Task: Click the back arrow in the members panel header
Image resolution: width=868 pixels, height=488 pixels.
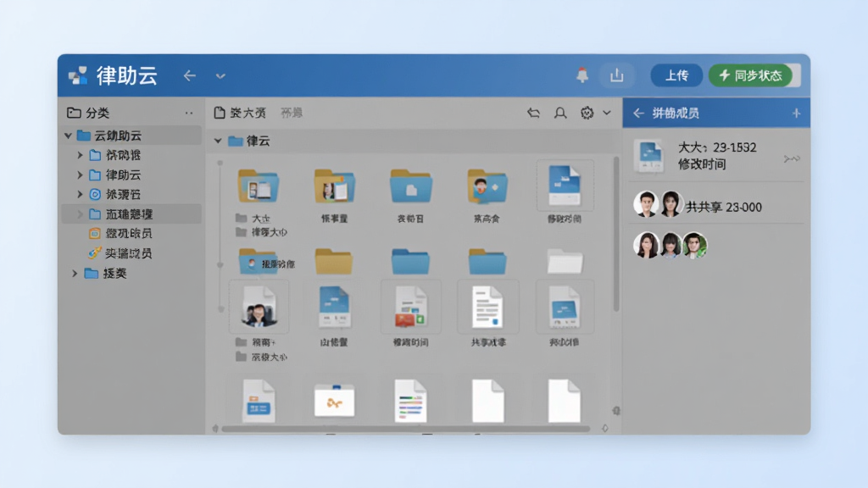Action: pyautogui.click(x=638, y=113)
